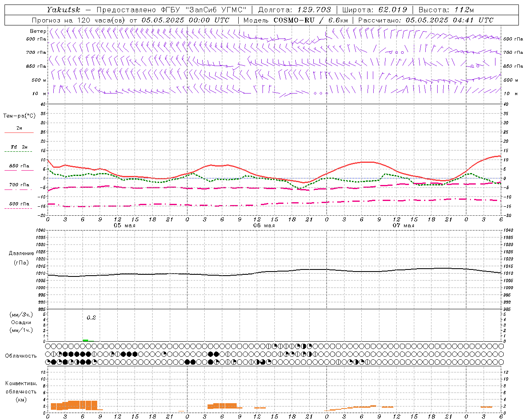Viewport: 525px width, 420px height.
Task: Click the "(км)" convective height unit label
Action: [21, 399]
